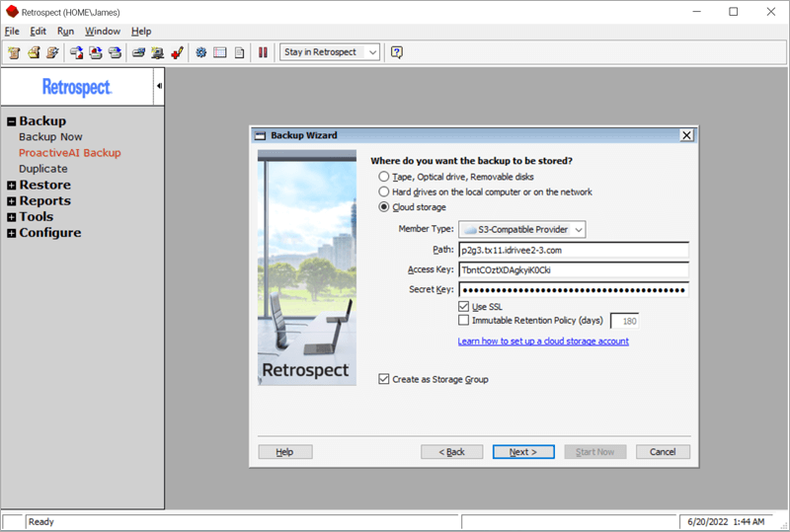The width and height of the screenshot is (790, 532).
Task: Click the backup toolbar icon with blue arrow
Action: pos(77,52)
